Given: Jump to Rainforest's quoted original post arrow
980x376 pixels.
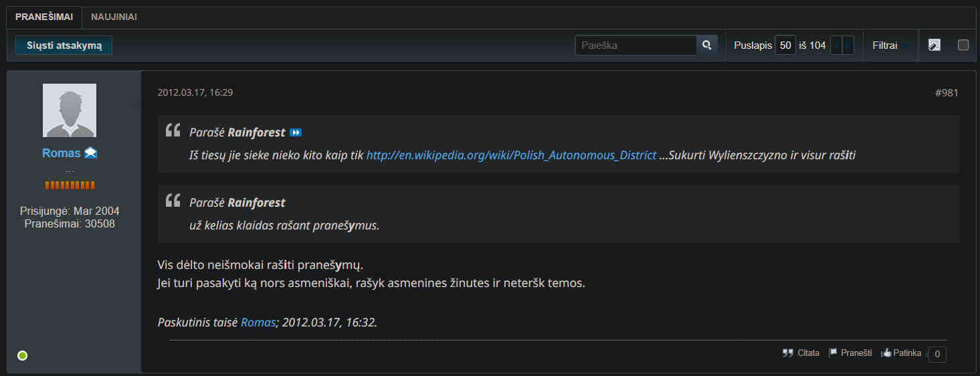Looking at the screenshot, I should coord(296,132).
